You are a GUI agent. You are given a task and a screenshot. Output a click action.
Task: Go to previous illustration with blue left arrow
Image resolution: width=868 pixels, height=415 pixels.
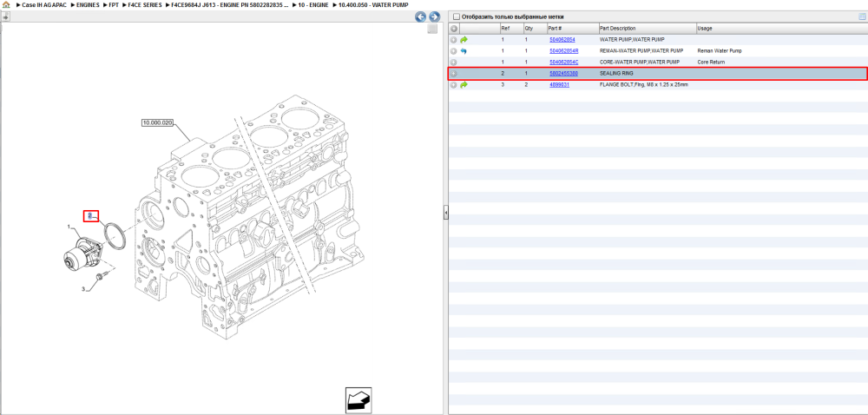pos(421,16)
